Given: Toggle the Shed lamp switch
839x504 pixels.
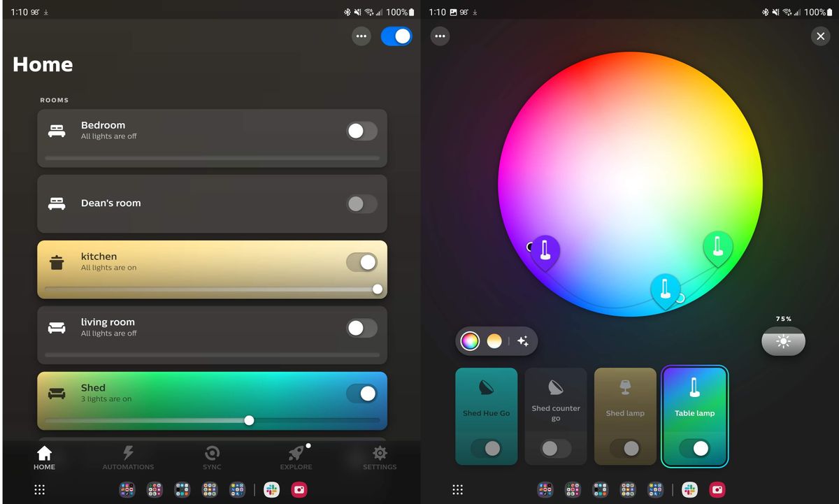Looking at the screenshot, I should (625, 448).
